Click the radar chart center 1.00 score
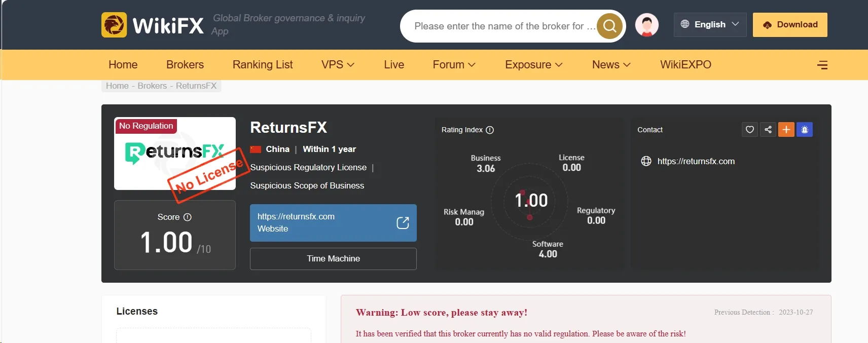This screenshot has width=868, height=343. point(531,200)
